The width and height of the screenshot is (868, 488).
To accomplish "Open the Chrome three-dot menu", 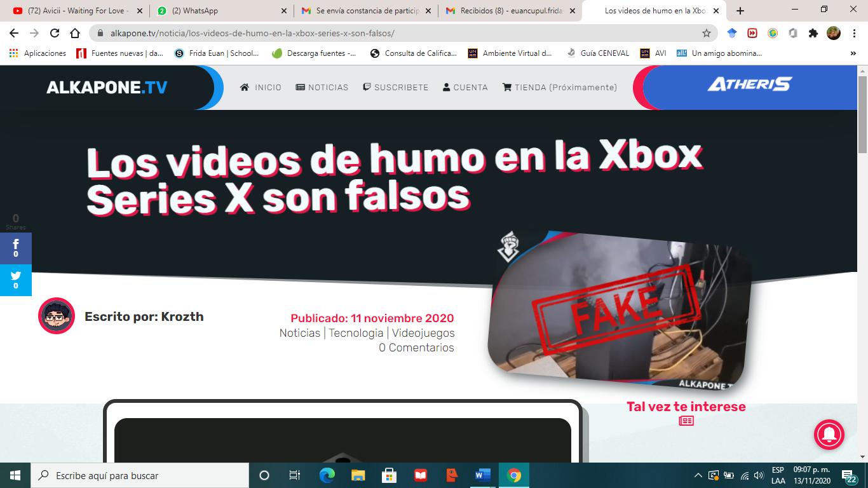I will coord(853,33).
